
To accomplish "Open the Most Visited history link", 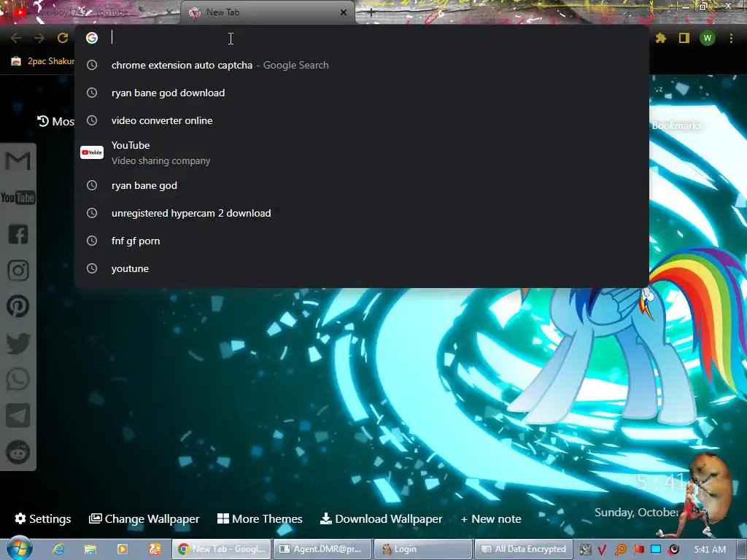I will pos(56,122).
